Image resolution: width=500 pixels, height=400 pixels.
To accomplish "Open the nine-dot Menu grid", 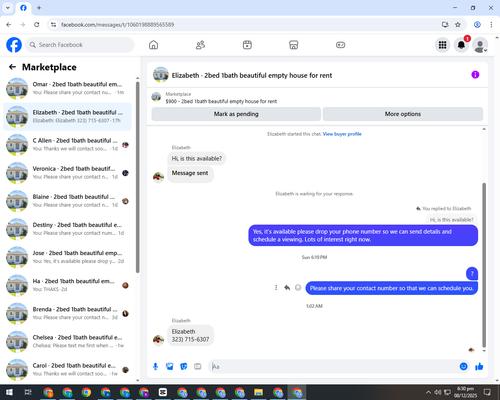I will (442, 45).
